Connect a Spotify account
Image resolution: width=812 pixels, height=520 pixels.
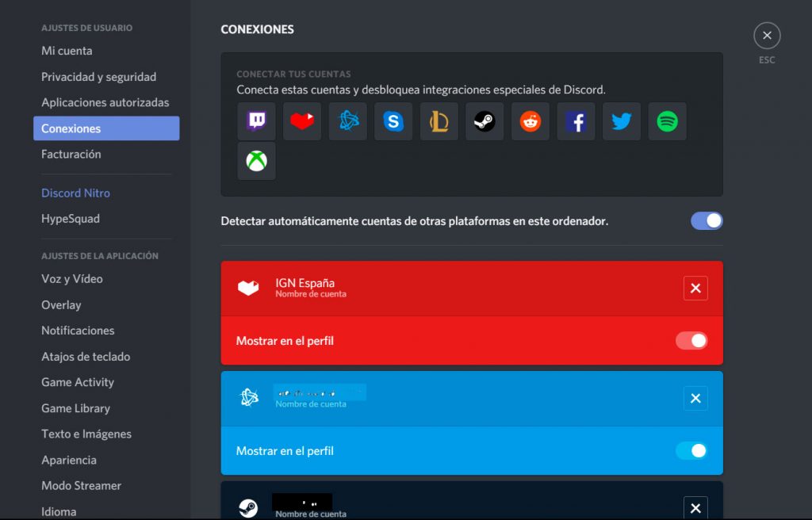(x=667, y=120)
